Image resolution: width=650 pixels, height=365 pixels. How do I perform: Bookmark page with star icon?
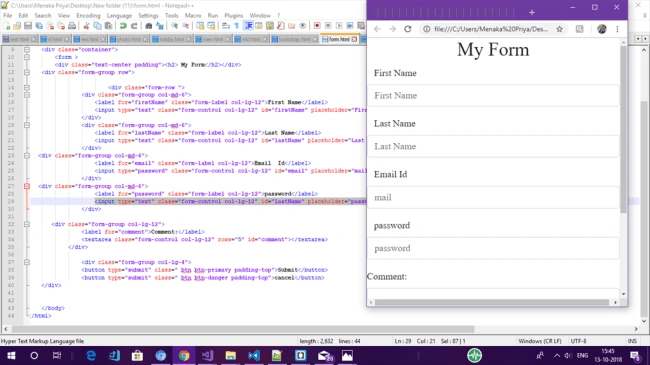point(560,29)
